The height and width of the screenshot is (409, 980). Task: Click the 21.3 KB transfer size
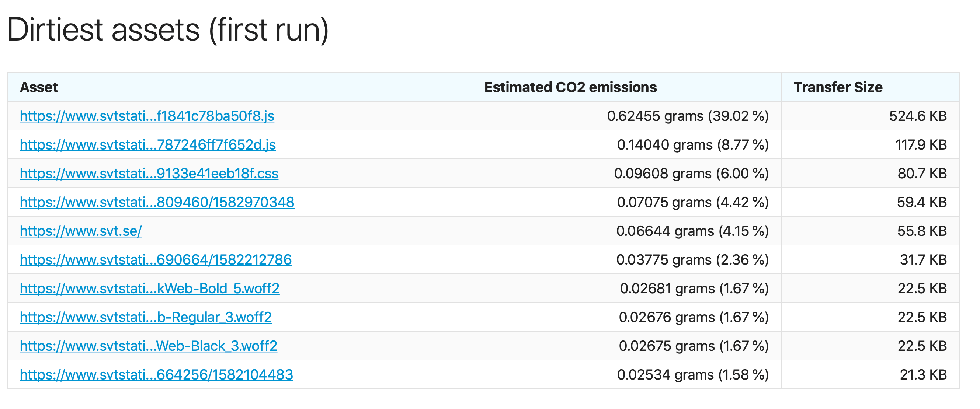923,375
